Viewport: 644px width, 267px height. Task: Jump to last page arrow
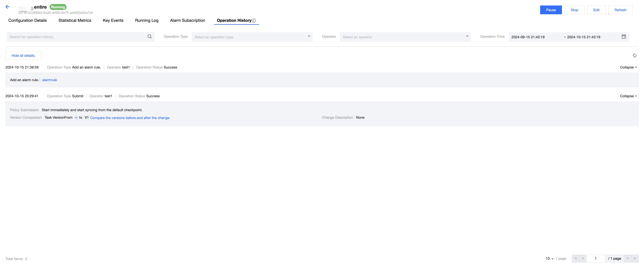[x=635, y=259]
